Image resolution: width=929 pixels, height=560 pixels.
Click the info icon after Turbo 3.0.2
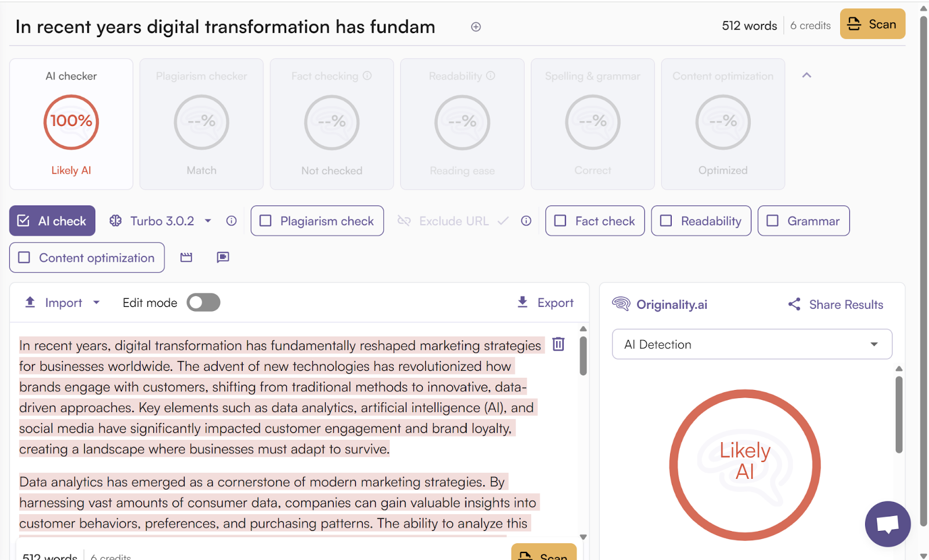(x=231, y=221)
